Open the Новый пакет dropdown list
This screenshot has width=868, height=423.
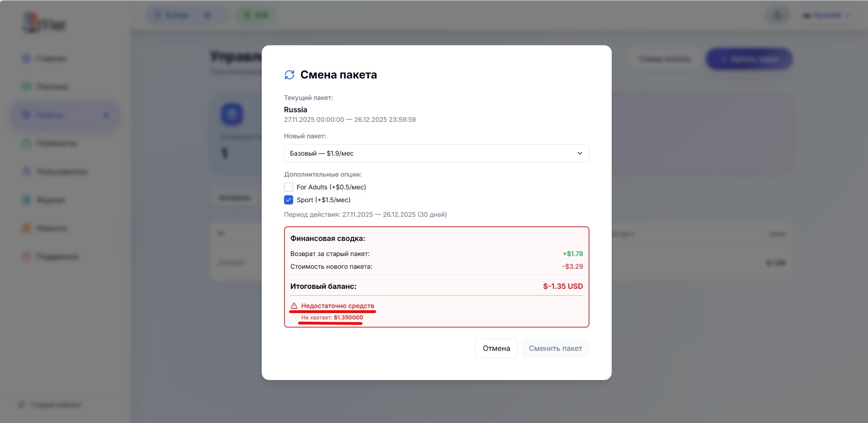[436, 153]
